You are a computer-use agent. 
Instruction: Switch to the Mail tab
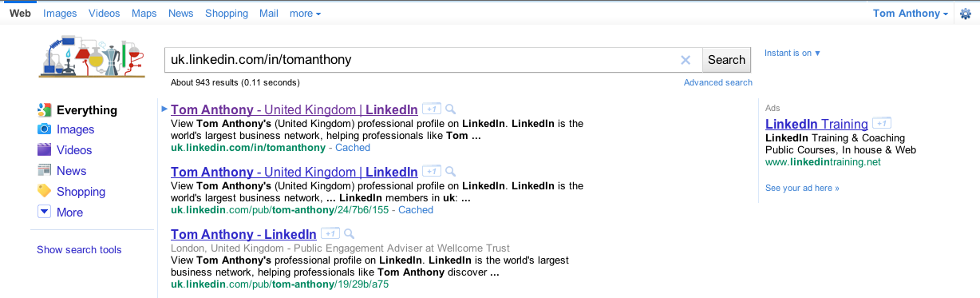point(269,14)
